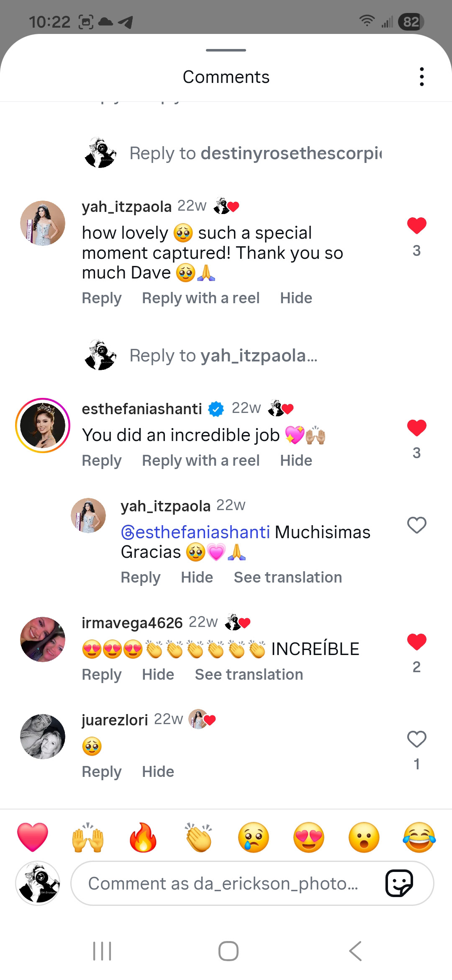
Task: Tap the fire emoji quick reaction
Action: [x=143, y=838]
